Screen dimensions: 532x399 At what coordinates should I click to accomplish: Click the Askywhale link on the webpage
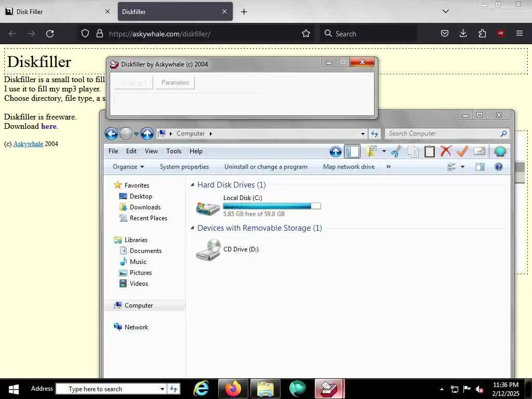pos(28,144)
